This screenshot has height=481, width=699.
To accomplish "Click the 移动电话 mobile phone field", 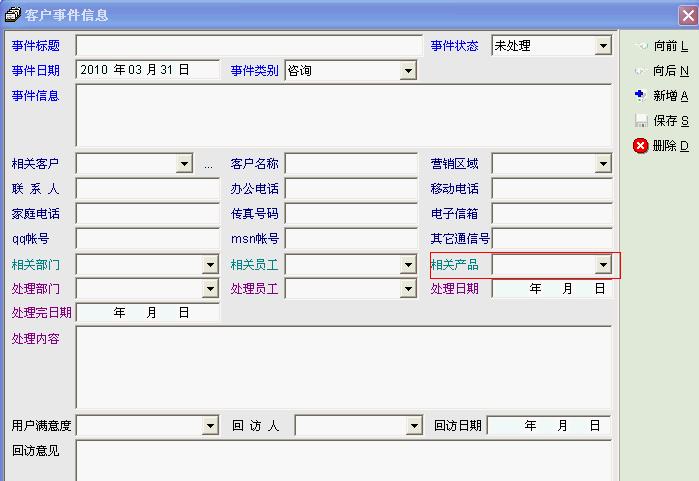I will [x=551, y=189].
